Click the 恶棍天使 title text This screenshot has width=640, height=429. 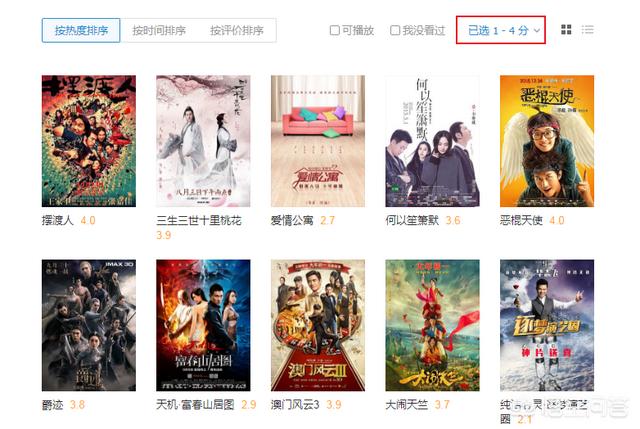[521, 220]
